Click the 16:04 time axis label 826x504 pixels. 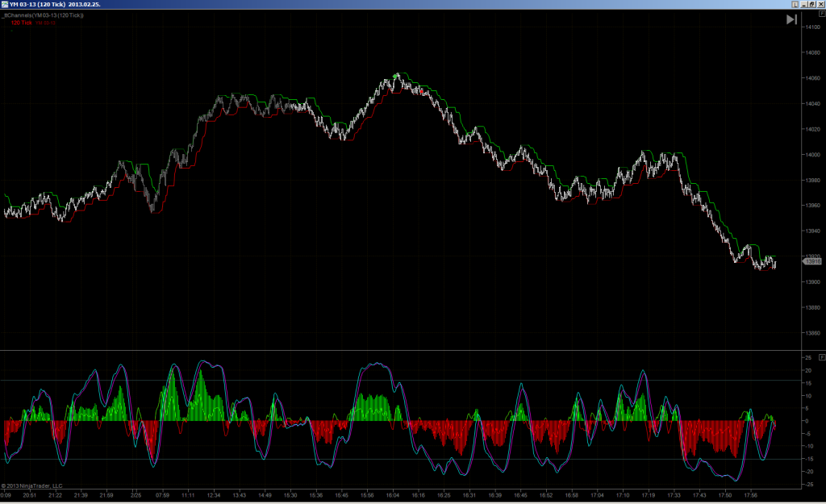point(393,496)
